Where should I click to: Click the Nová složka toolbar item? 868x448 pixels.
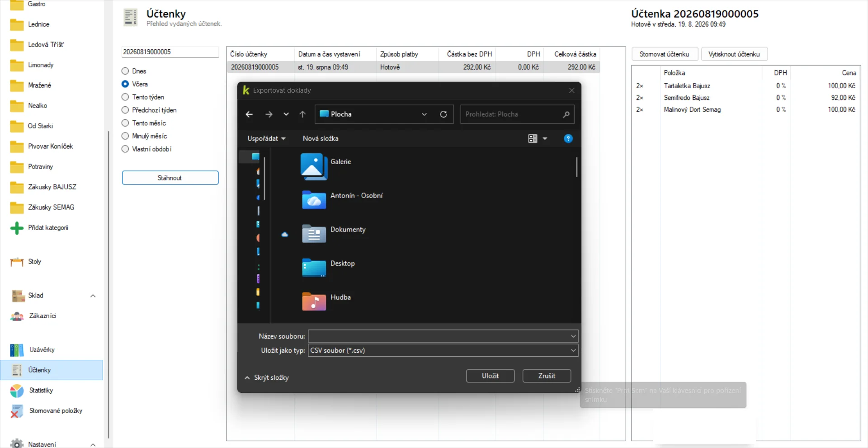coord(321,139)
